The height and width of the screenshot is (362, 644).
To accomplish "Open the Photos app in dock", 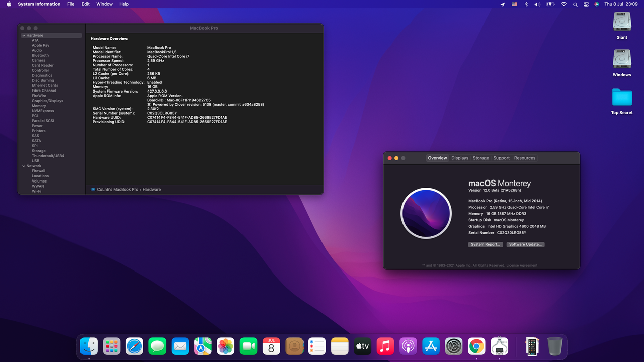I will point(226,346).
